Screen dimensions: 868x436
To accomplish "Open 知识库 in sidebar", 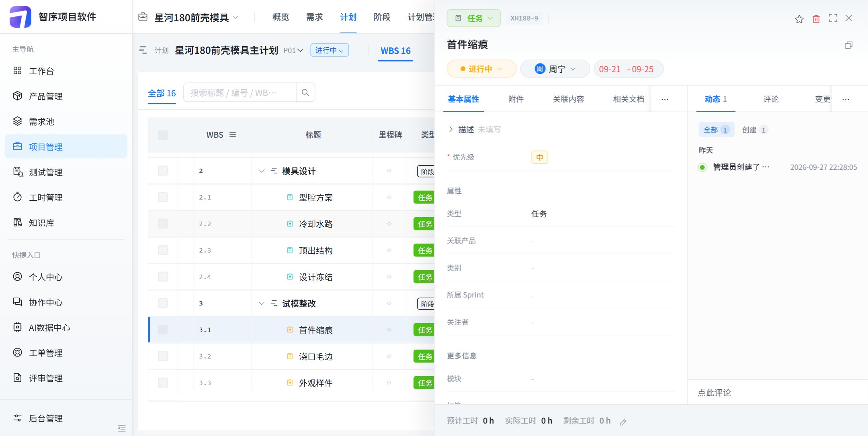I will pyautogui.click(x=66, y=222).
